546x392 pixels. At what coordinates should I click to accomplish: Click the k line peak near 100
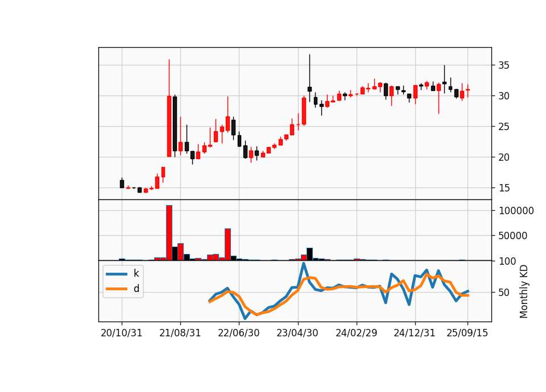pos(304,264)
